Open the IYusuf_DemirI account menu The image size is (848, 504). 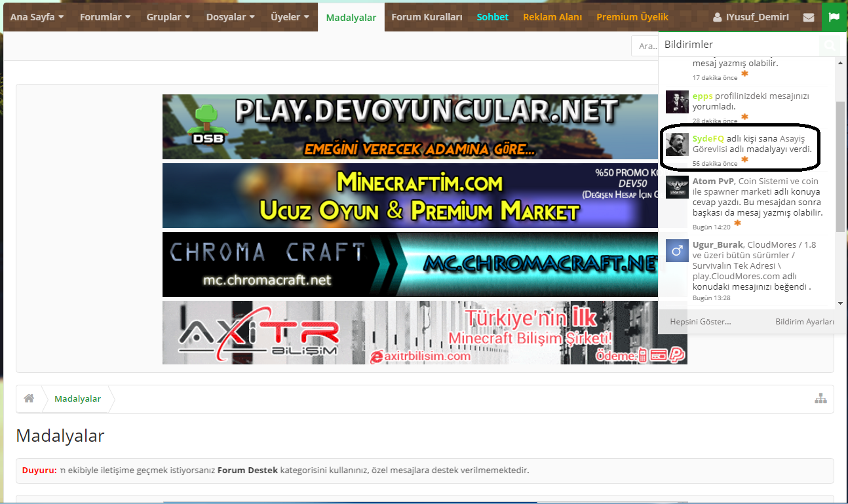point(751,17)
